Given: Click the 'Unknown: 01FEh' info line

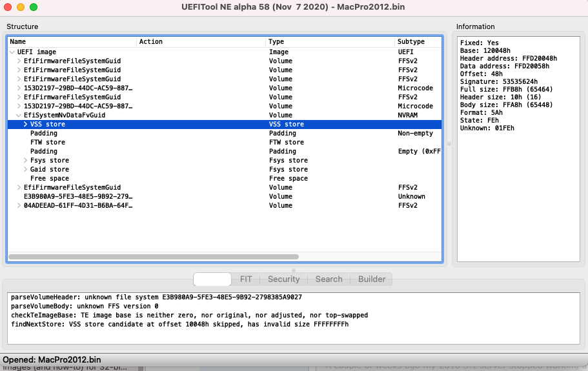Looking at the screenshot, I should [487, 128].
